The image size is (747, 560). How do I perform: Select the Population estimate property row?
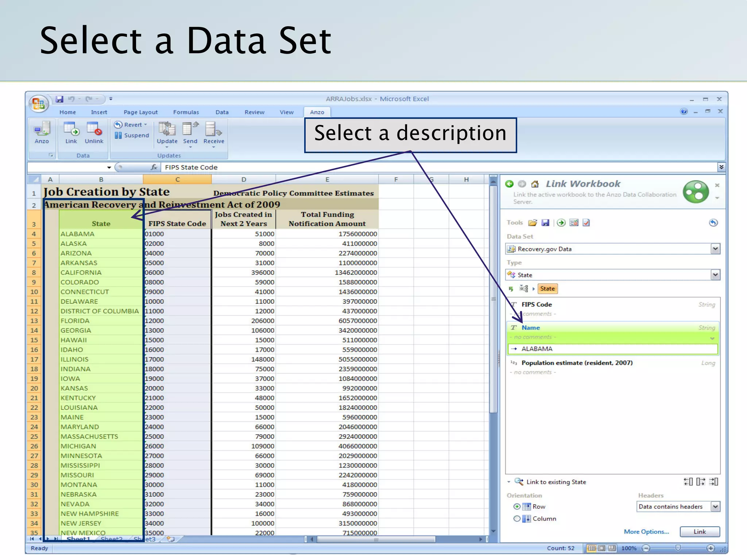tap(612, 367)
